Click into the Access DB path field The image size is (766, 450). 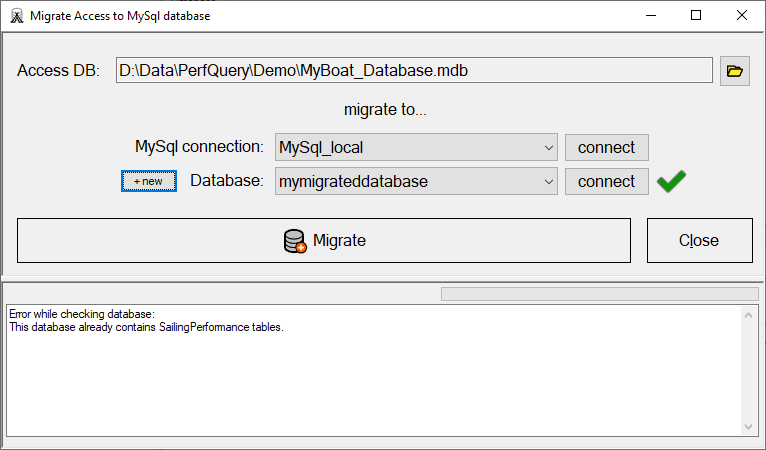coord(414,70)
